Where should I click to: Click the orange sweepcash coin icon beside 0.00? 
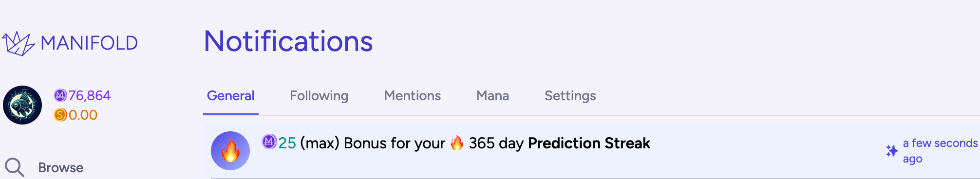(60, 115)
